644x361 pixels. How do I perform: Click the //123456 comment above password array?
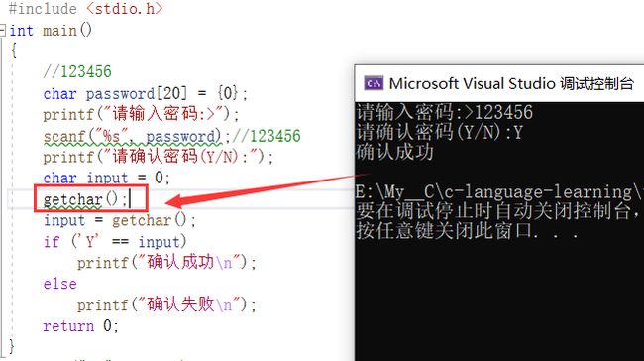pyautogui.click(x=77, y=72)
